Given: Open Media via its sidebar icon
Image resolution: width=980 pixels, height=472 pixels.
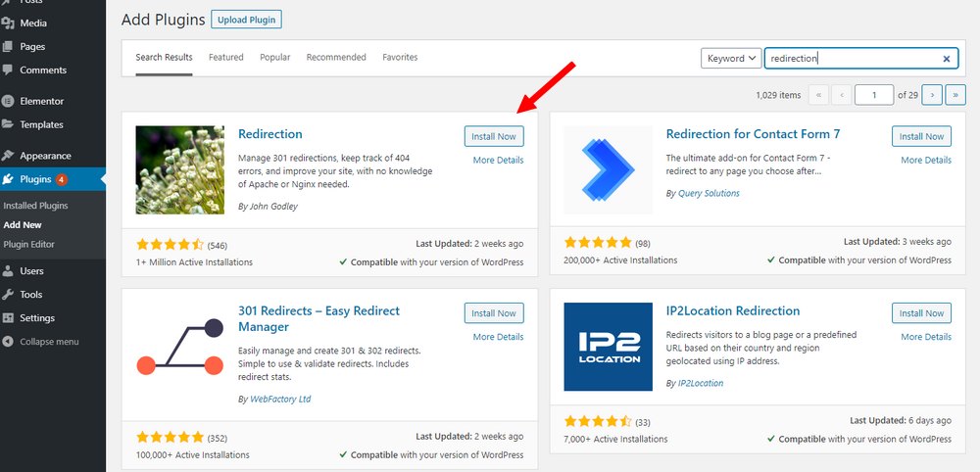Looking at the screenshot, I should pos(8,24).
